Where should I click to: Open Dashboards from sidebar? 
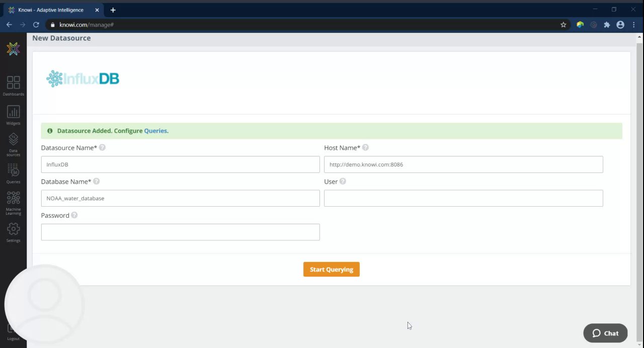tap(13, 85)
